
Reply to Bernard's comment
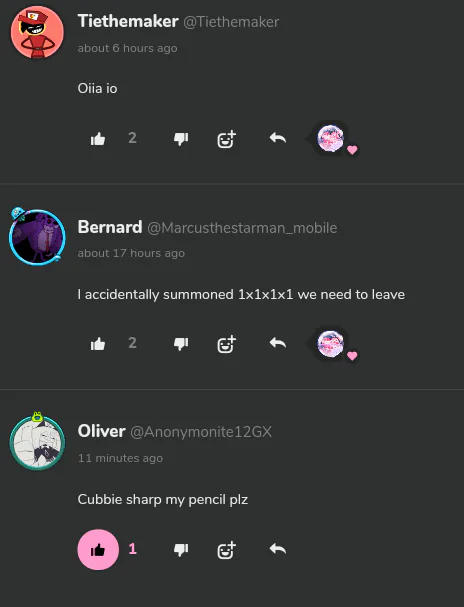278,343
